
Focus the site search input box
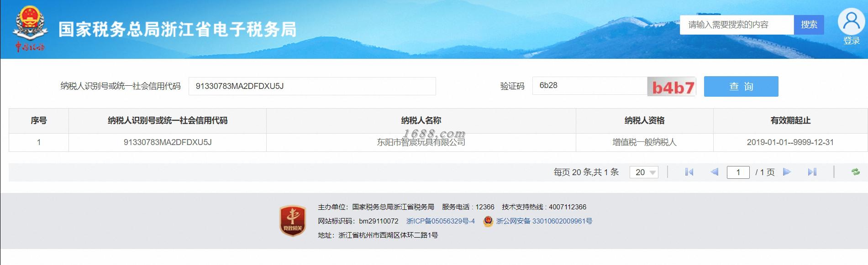[x=737, y=25]
